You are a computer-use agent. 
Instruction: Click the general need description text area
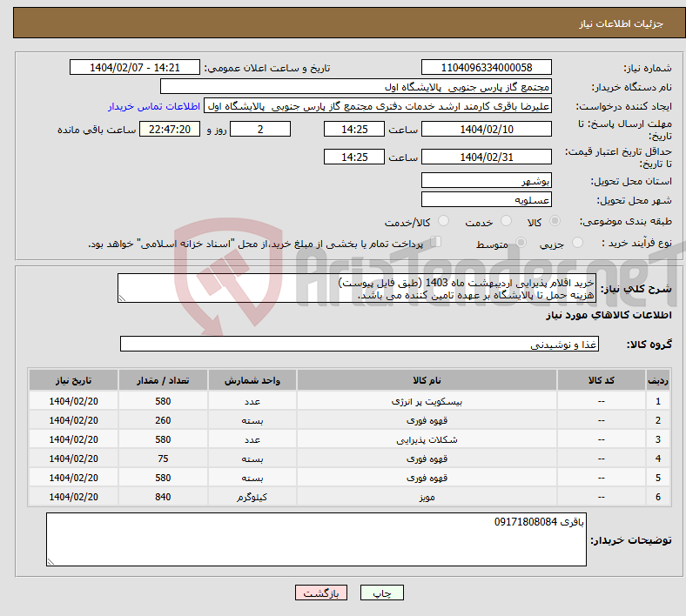pos(357,288)
